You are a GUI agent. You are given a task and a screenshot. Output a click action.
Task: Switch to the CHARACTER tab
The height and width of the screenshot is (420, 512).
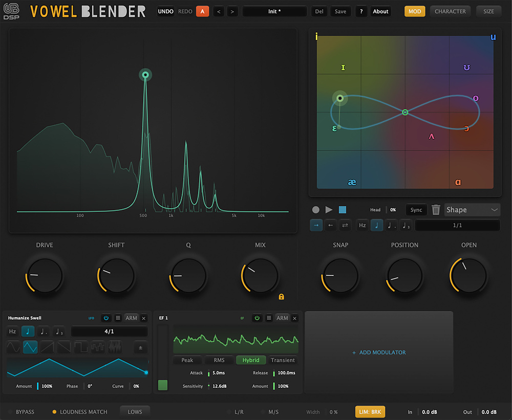[450, 11]
